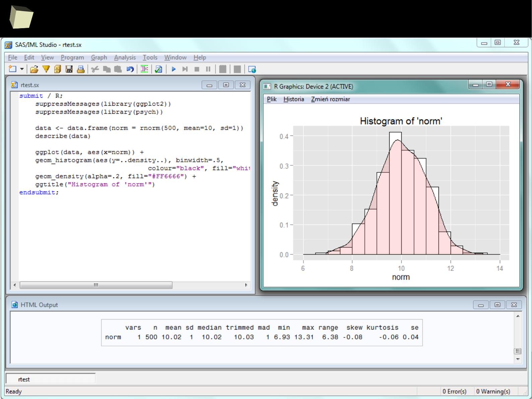The width and height of the screenshot is (532, 399).
Task: Close the R Graphics Device 2 window
Action: [508, 84]
